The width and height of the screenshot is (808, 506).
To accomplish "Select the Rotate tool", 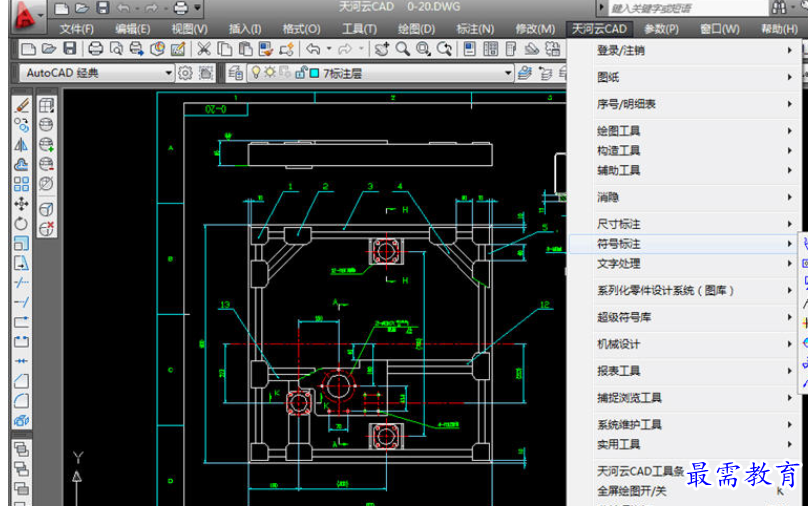I will coord(22,223).
